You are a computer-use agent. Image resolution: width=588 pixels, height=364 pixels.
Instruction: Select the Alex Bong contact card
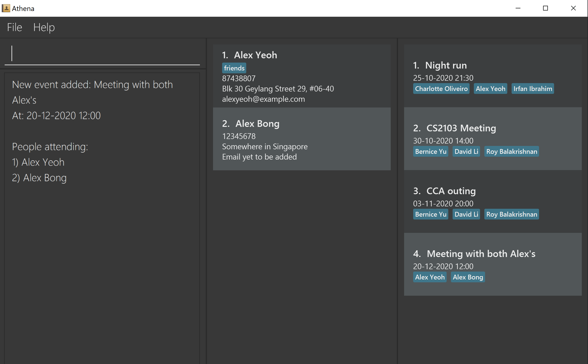coord(302,139)
